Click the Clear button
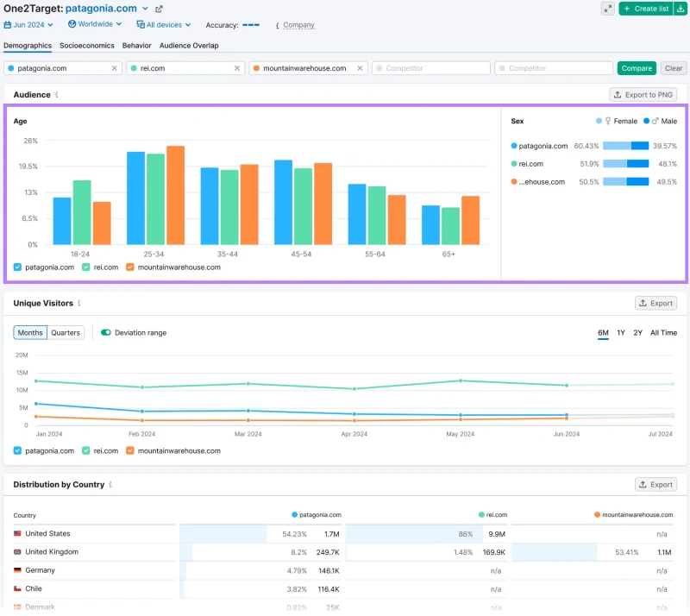Screen dimensions: 690x616 tap(674, 68)
